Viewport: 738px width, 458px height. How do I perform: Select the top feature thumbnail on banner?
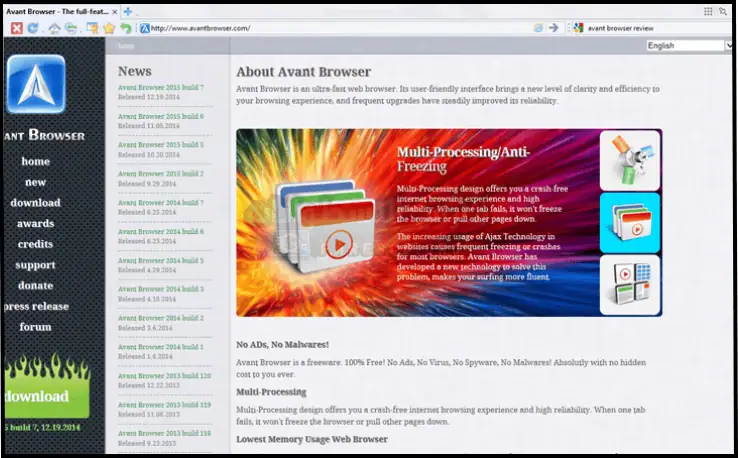pos(630,160)
